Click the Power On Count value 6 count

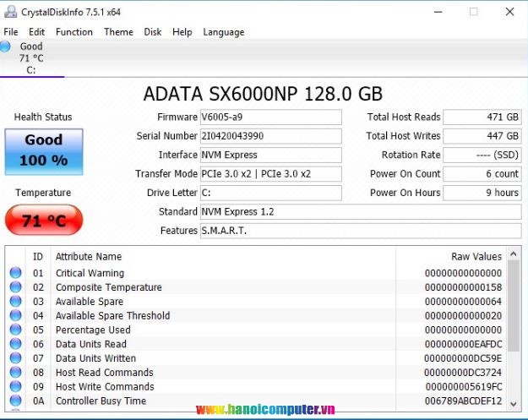pos(482,174)
